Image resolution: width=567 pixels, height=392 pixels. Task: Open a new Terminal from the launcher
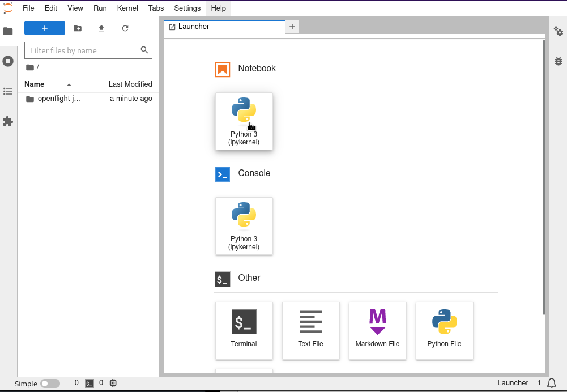244,331
